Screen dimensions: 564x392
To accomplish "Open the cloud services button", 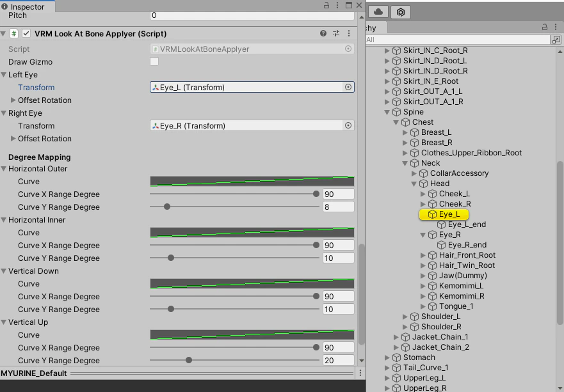I will pyautogui.click(x=378, y=12).
